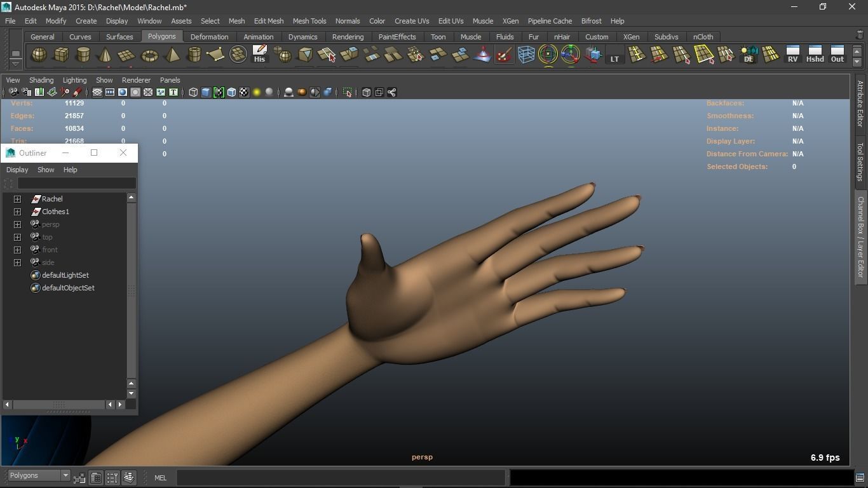The image size is (868, 488).
Task: Open the Polygons menu set dropdown
Action: (38, 475)
